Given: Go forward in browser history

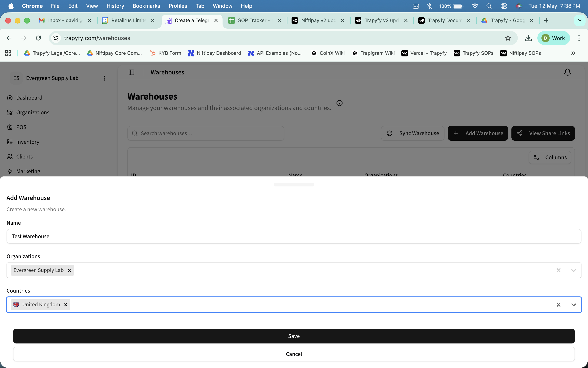Looking at the screenshot, I should pos(23,38).
